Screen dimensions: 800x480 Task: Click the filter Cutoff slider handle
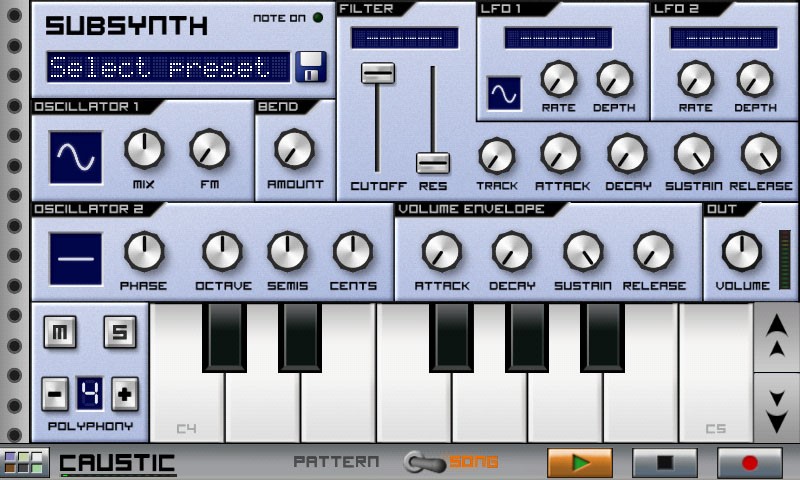coord(378,73)
